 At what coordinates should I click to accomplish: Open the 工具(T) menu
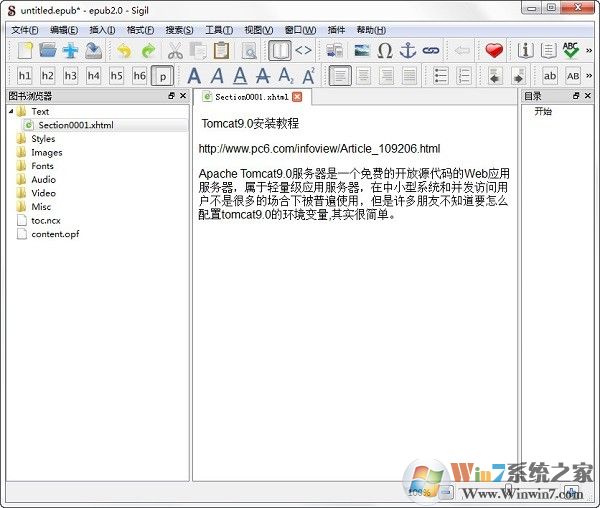pos(219,30)
